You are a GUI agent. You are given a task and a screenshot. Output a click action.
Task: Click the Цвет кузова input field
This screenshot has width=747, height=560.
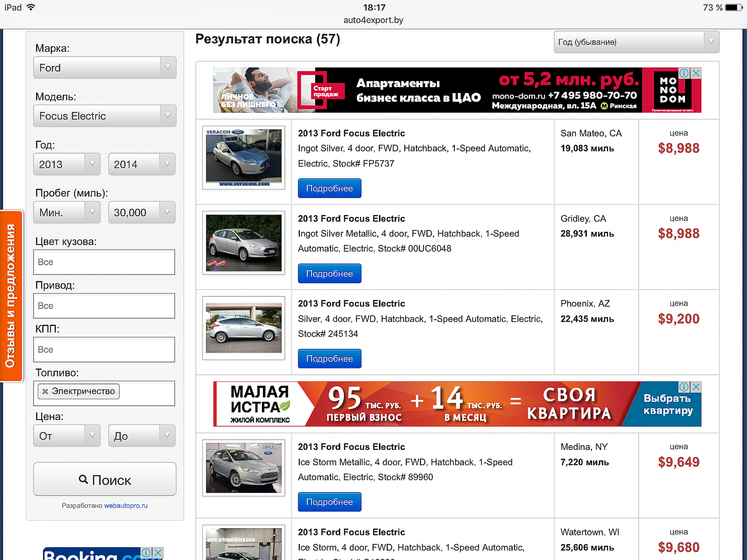tap(104, 262)
